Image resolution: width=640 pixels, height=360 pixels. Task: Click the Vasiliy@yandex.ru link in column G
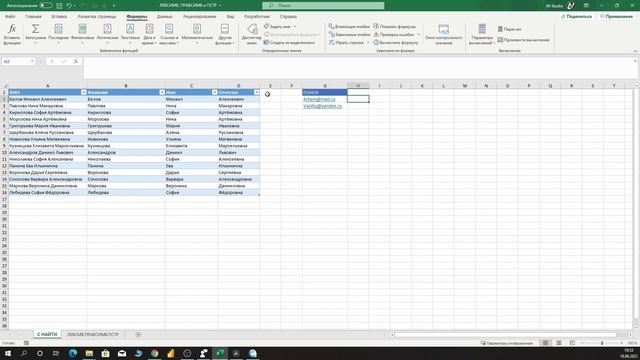(x=322, y=106)
